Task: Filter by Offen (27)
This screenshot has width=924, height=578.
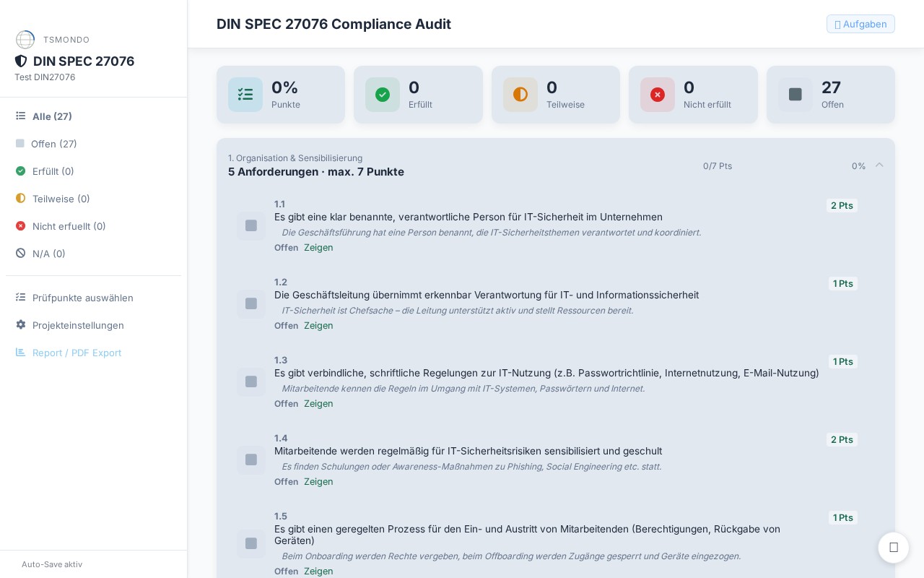Action: coord(94,144)
